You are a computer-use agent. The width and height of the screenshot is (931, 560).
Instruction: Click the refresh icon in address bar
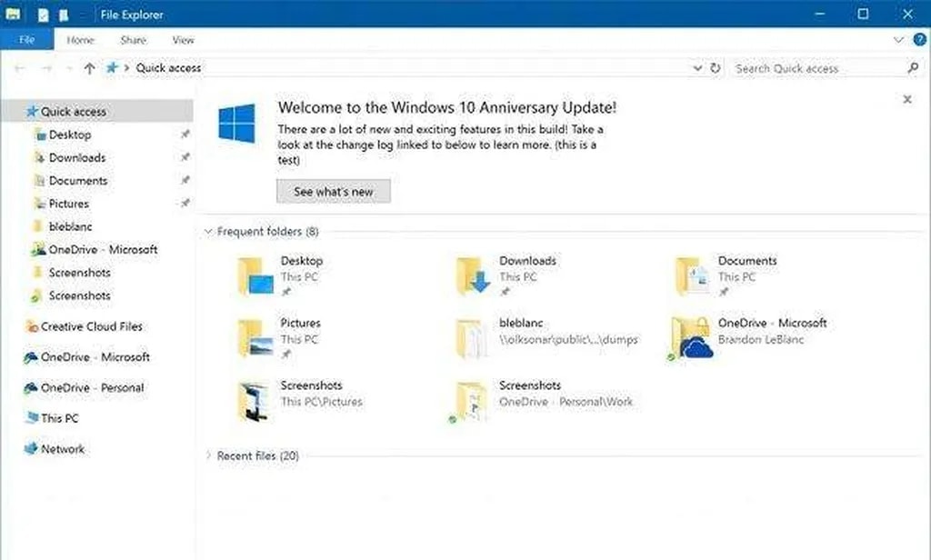pyautogui.click(x=716, y=68)
